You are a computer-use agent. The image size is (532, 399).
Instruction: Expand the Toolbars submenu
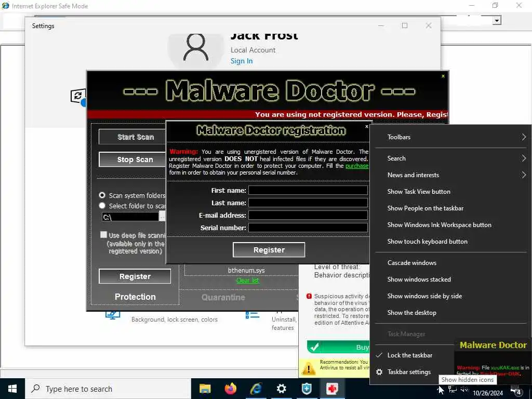coord(451,137)
